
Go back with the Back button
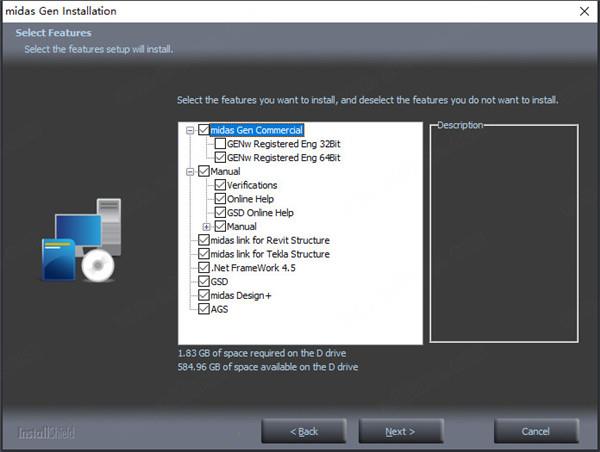click(x=304, y=431)
